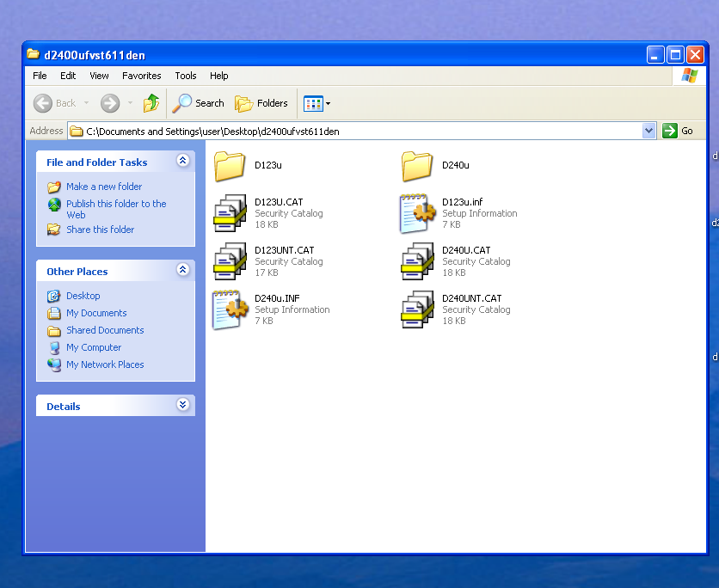This screenshot has width=719, height=588.
Task: Go to My Network Places link
Action: click(105, 364)
